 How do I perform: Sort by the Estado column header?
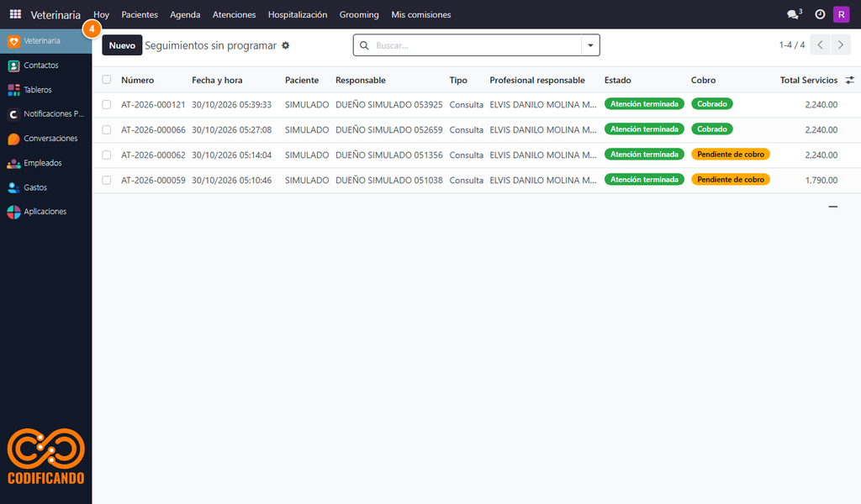click(x=618, y=80)
